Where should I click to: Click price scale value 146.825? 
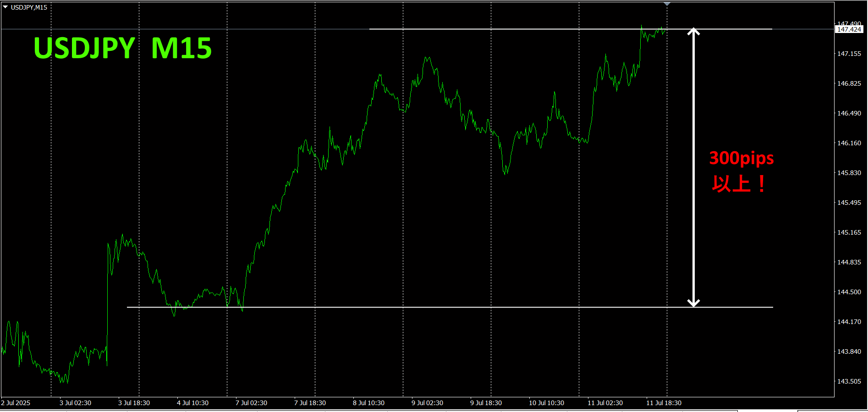(x=849, y=83)
